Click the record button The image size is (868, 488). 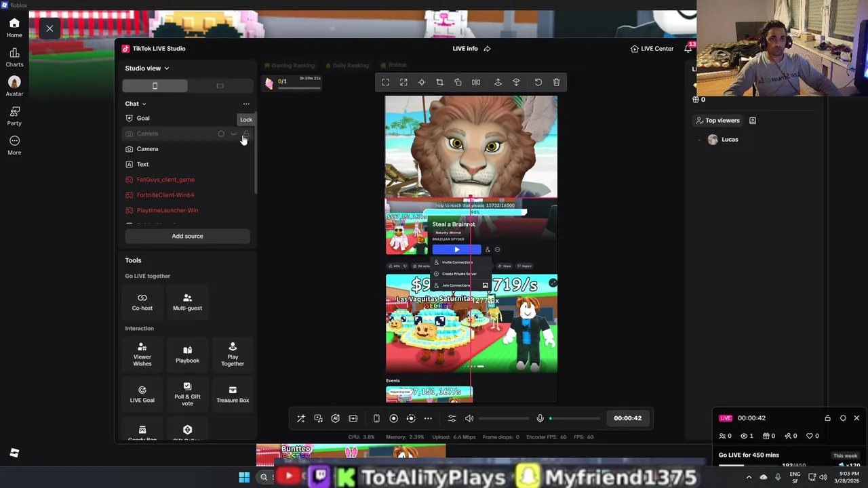(393, 419)
